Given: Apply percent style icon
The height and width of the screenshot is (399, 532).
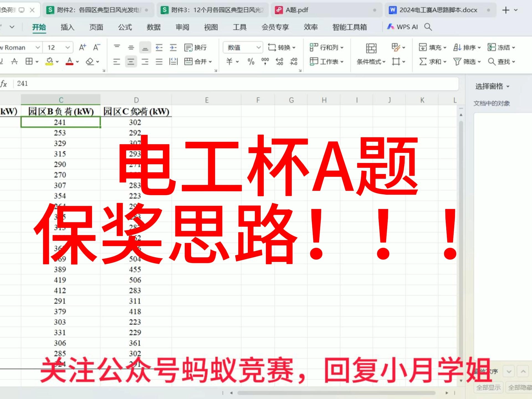Looking at the screenshot, I should tap(251, 61).
